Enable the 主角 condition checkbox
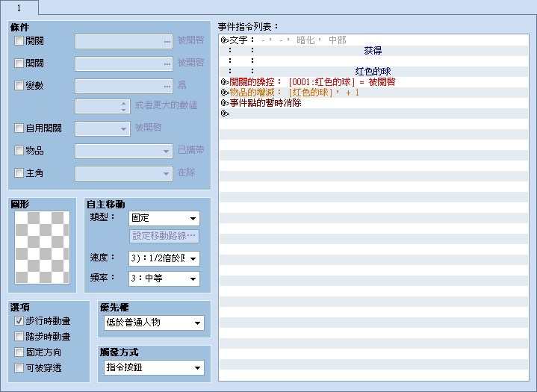This screenshot has height=392, width=537. [x=19, y=173]
